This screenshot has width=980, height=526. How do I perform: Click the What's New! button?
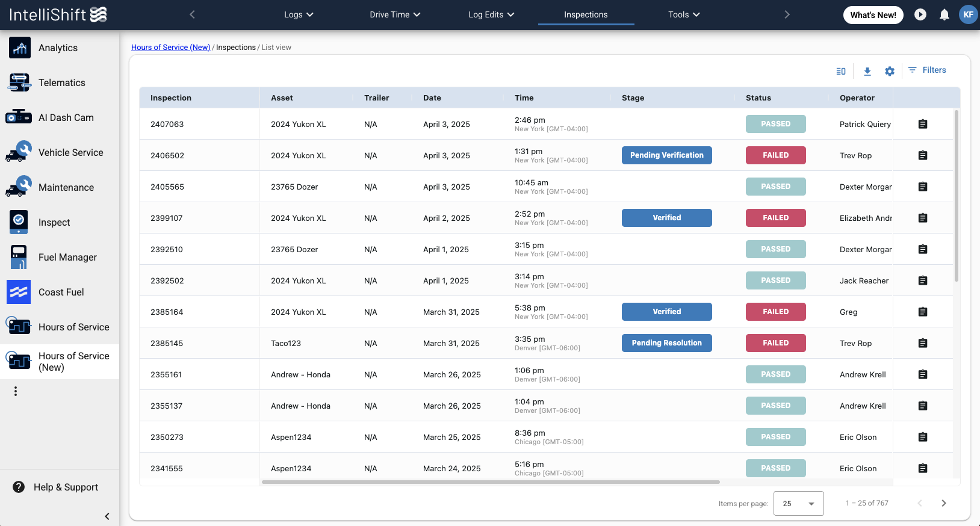(873, 15)
